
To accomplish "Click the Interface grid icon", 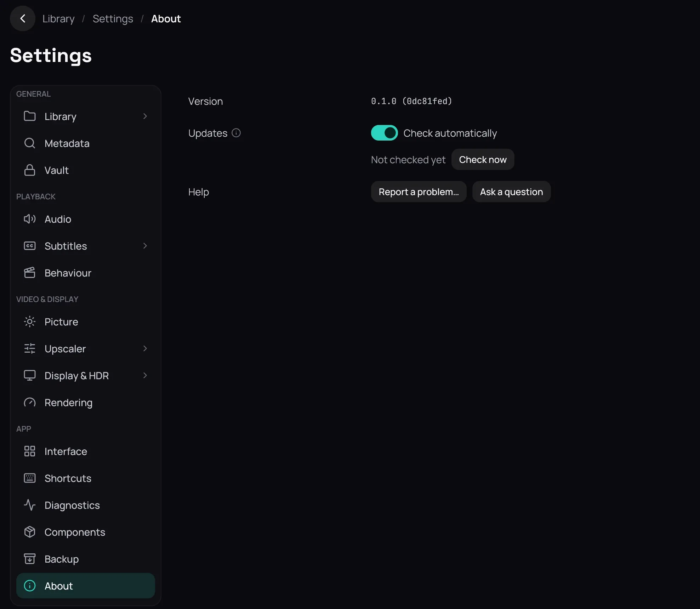I will click(x=30, y=451).
